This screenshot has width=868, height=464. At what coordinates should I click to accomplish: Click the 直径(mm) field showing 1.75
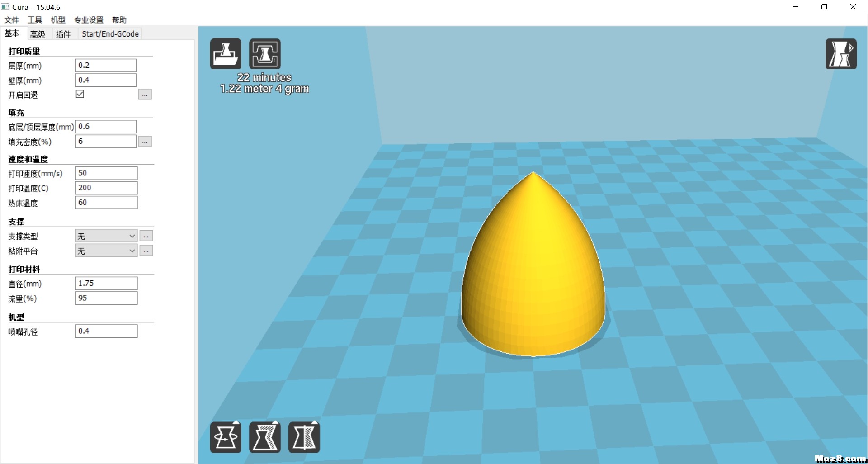106,284
